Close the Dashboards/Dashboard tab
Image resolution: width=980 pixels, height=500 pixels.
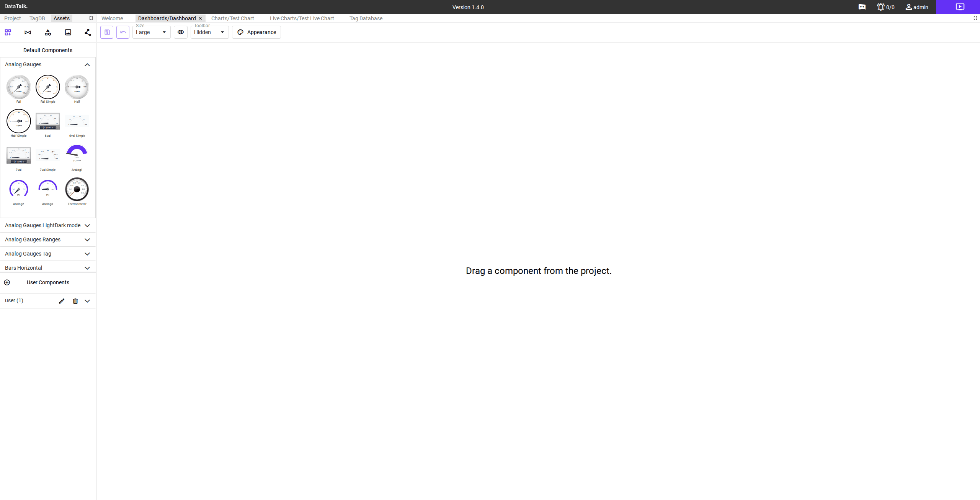pyautogui.click(x=200, y=18)
